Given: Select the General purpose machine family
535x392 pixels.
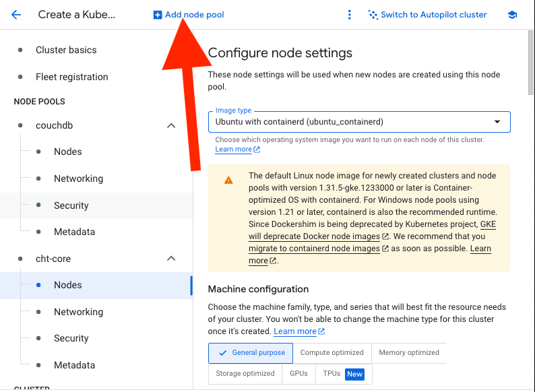Looking at the screenshot, I should pyautogui.click(x=251, y=353).
